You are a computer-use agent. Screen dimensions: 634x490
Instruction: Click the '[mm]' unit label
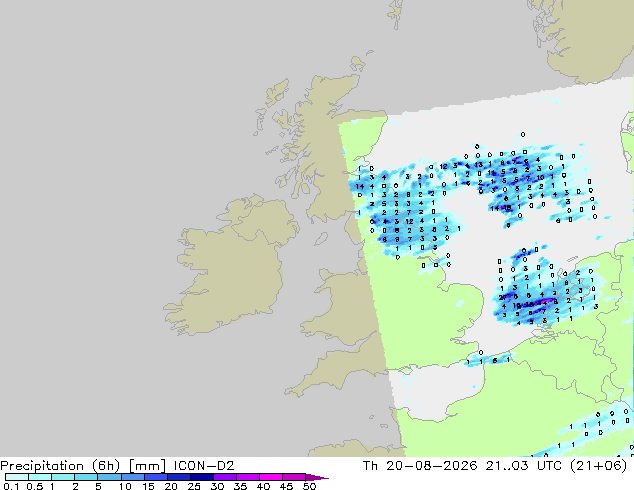click(x=147, y=466)
